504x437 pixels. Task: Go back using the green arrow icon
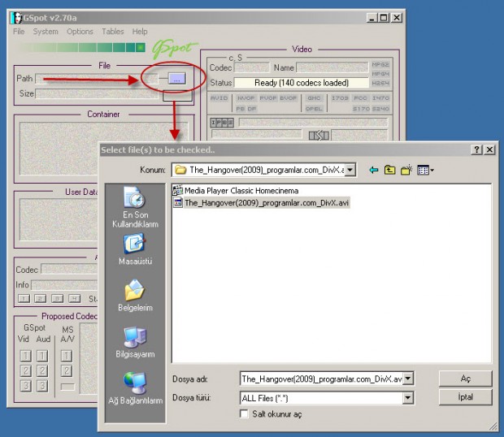[373, 170]
